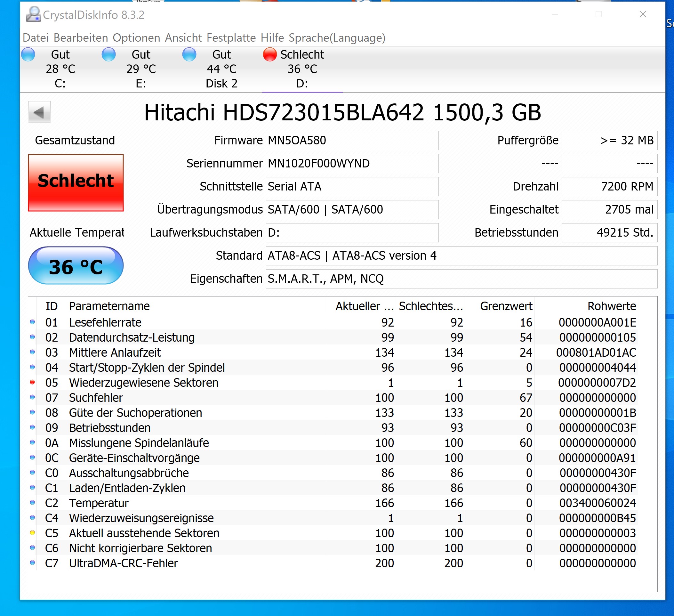Screen dimensions: 674x616
Task: Click the red Schlecht health status button
Action: coord(76,182)
